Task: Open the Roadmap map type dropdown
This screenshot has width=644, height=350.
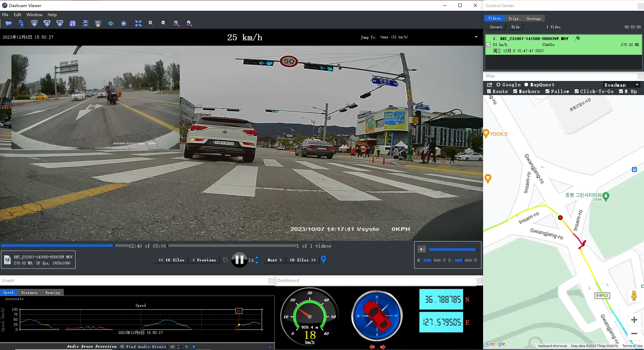Action: [x=621, y=85]
